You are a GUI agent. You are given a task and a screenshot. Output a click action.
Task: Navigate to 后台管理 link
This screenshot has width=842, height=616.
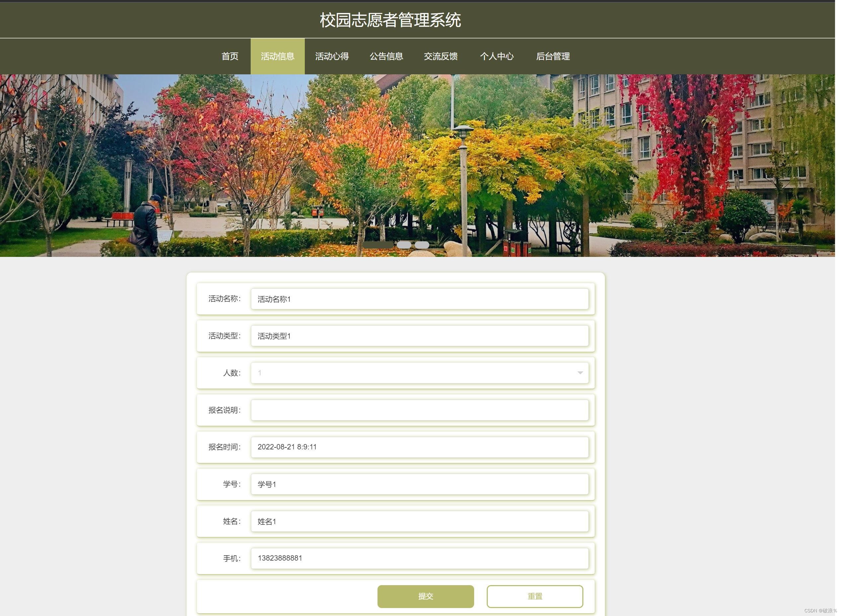(x=552, y=56)
